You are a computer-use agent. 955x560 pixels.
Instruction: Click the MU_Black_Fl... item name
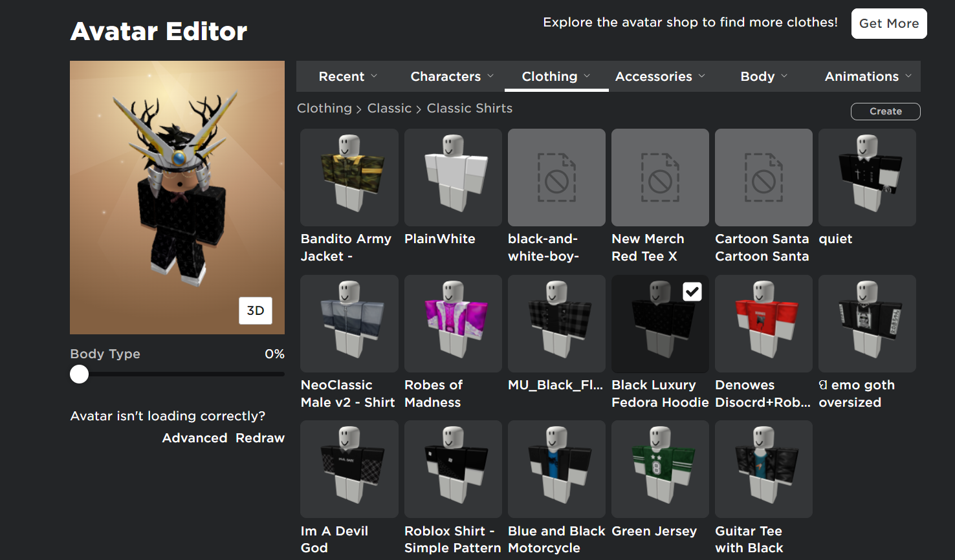pos(555,385)
